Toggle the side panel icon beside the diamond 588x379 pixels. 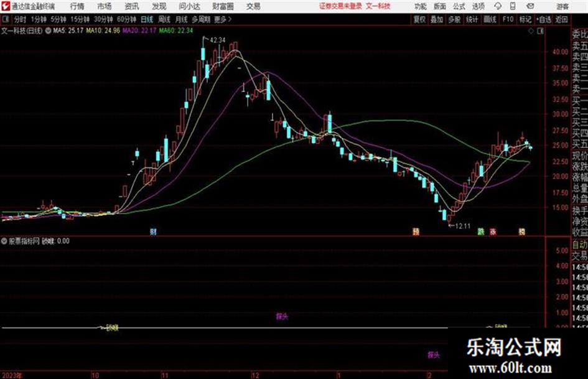(540, 31)
